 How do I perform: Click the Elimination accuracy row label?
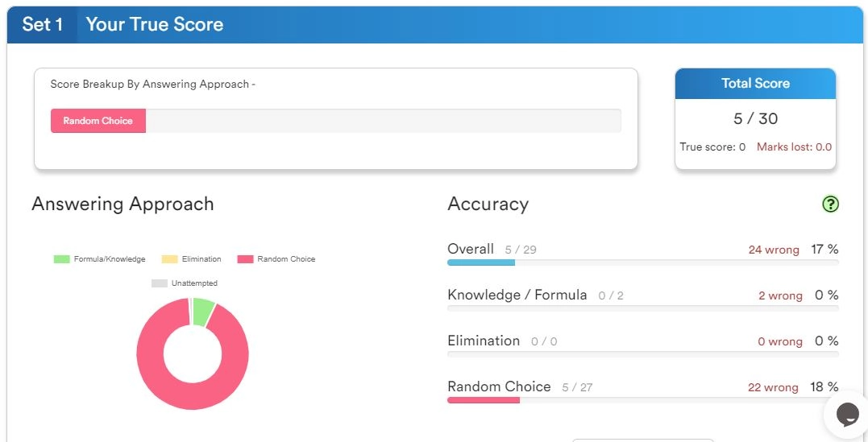pyautogui.click(x=484, y=341)
